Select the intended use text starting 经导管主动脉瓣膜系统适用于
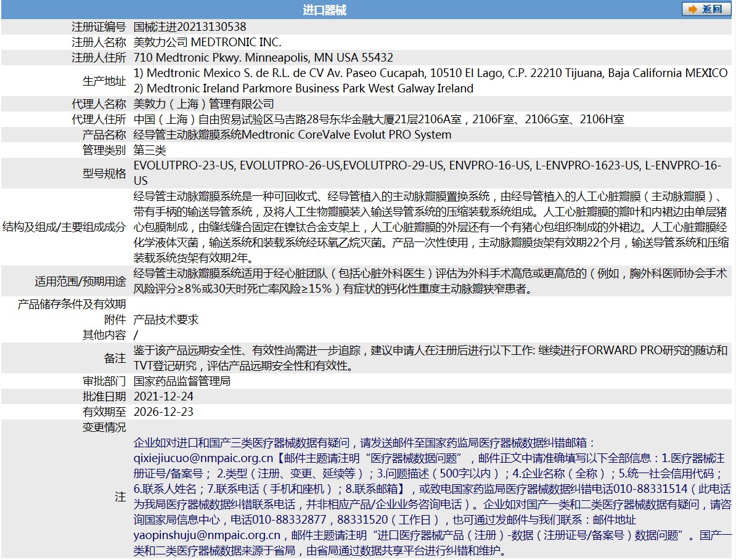The width and height of the screenshot is (736, 560). tap(430, 281)
